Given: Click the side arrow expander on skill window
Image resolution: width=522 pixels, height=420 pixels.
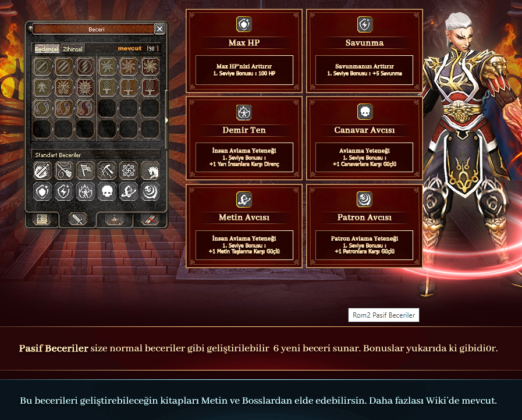Looking at the screenshot, I should (167, 120).
